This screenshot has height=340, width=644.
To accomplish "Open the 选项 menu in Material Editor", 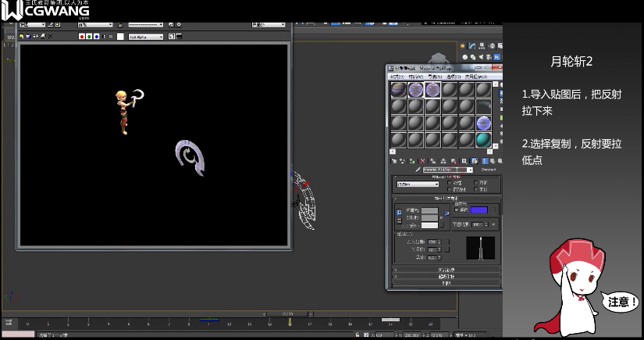I will pyautogui.click(x=454, y=77).
